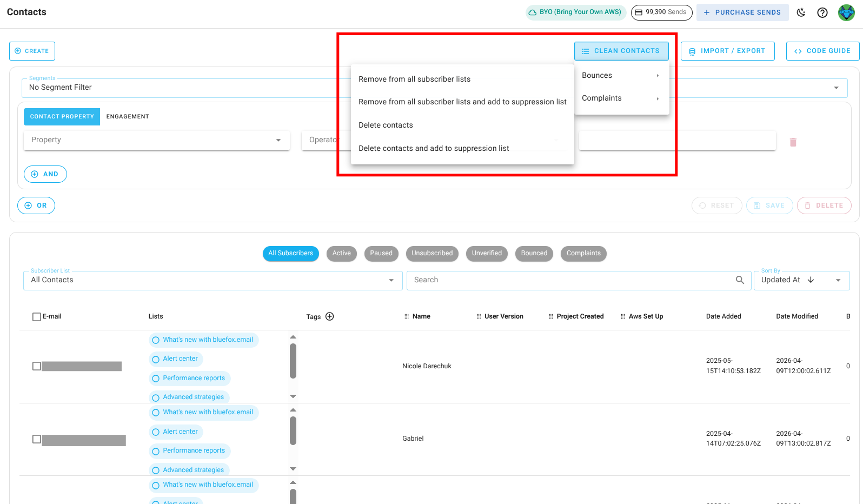The image size is (863, 504).
Task: Click circle icon on Gabriel's Performance reports chip
Action: pyautogui.click(x=156, y=451)
